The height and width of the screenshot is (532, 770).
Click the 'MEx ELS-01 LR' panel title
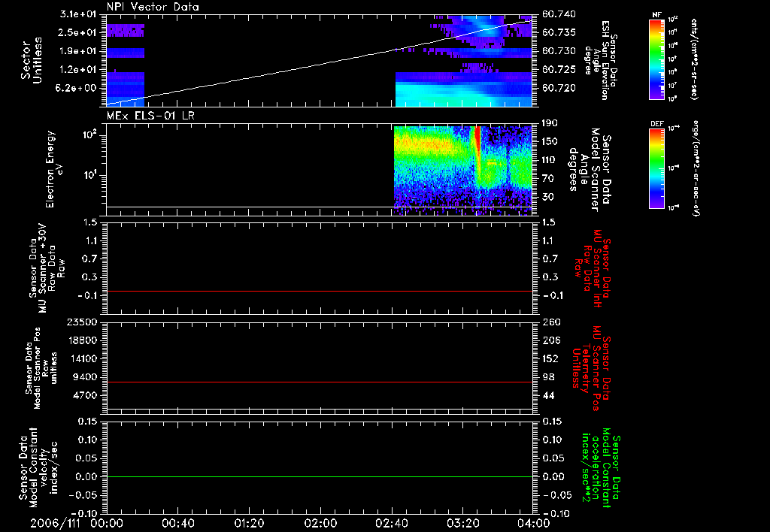(x=150, y=116)
